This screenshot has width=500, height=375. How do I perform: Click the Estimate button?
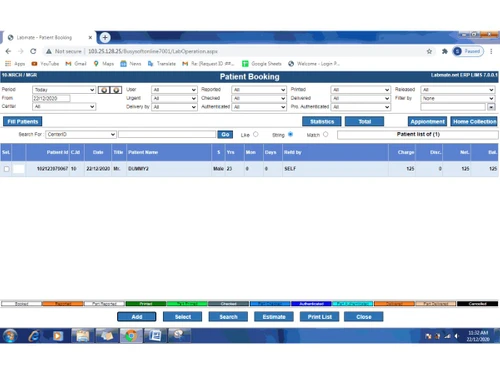pyautogui.click(x=274, y=317)
